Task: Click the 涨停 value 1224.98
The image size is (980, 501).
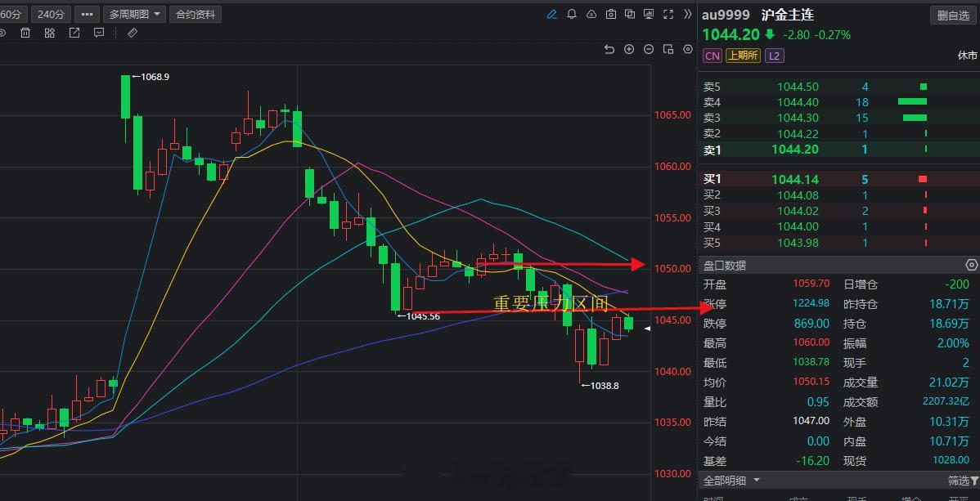Action: point(811,303)
